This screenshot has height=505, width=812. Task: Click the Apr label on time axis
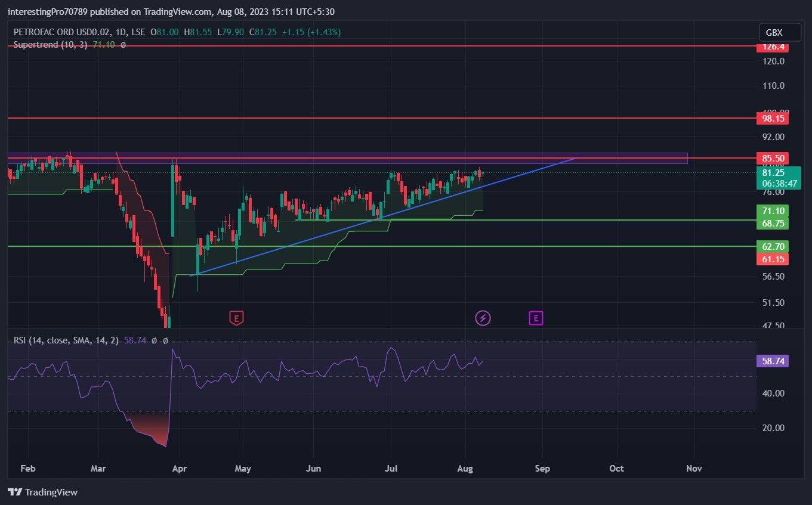179,469
